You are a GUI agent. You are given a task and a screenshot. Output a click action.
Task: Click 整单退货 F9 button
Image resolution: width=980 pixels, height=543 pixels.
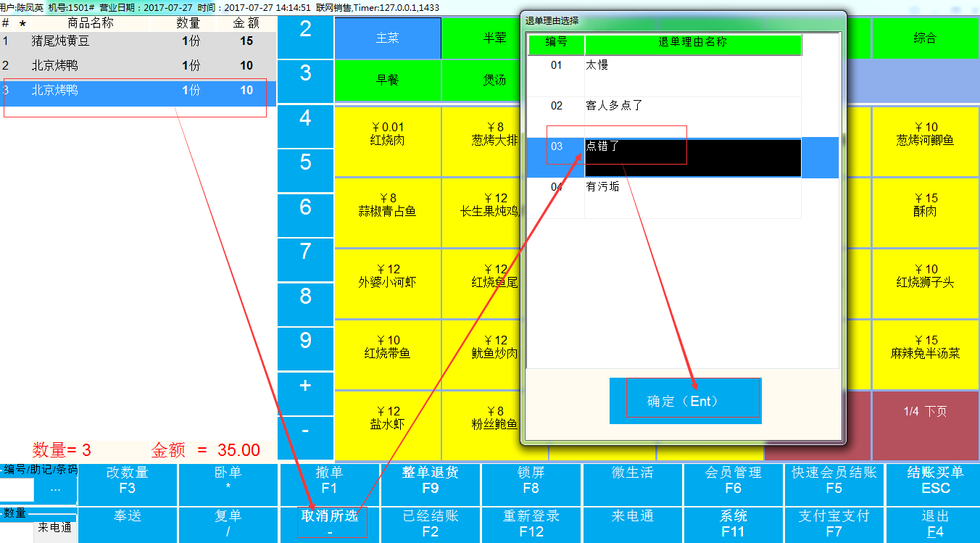pos(431,485)
